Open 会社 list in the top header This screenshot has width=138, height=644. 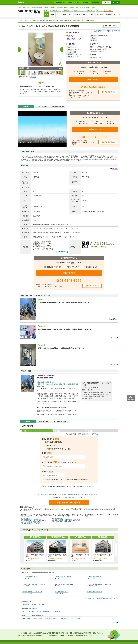pyautogui.click(x=77, y=2)
